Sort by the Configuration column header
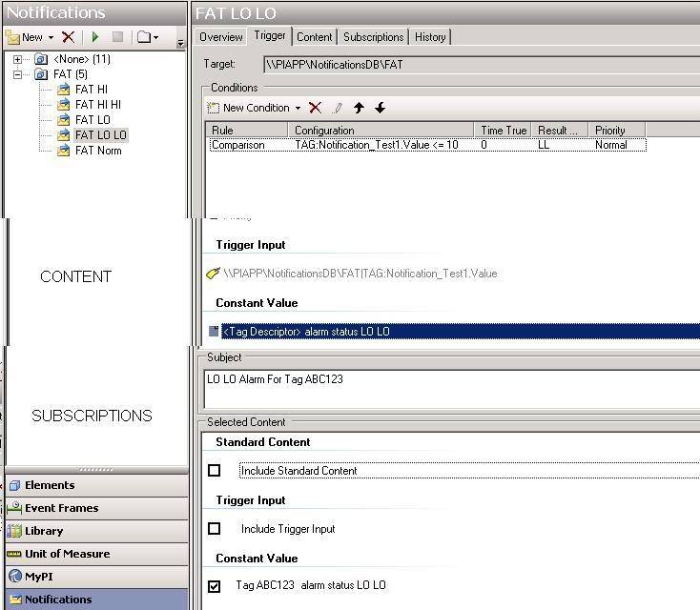The height and width of the screenshot is (610, 700). [x=381, y=131]
